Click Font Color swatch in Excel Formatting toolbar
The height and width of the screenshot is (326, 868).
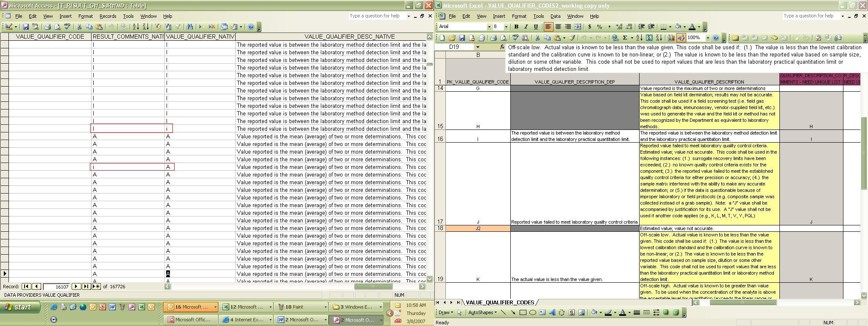point(692,27)
